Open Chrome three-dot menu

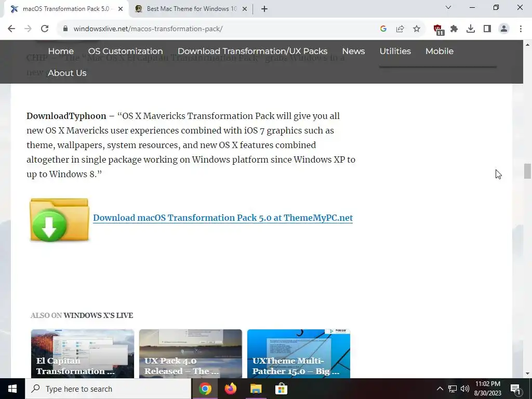[x=521, y=29]
